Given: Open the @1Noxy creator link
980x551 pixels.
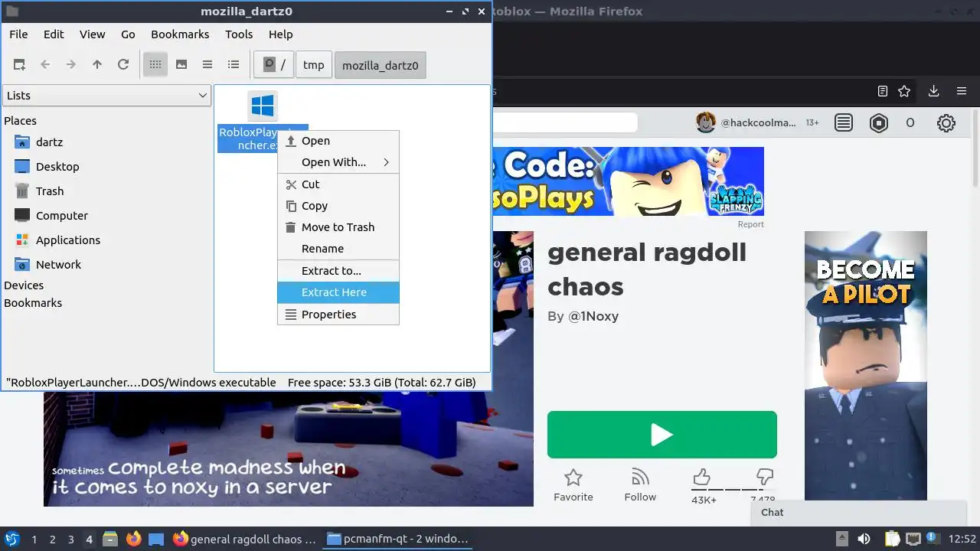Looking at the screenshot, I should [x=593, y=316].
